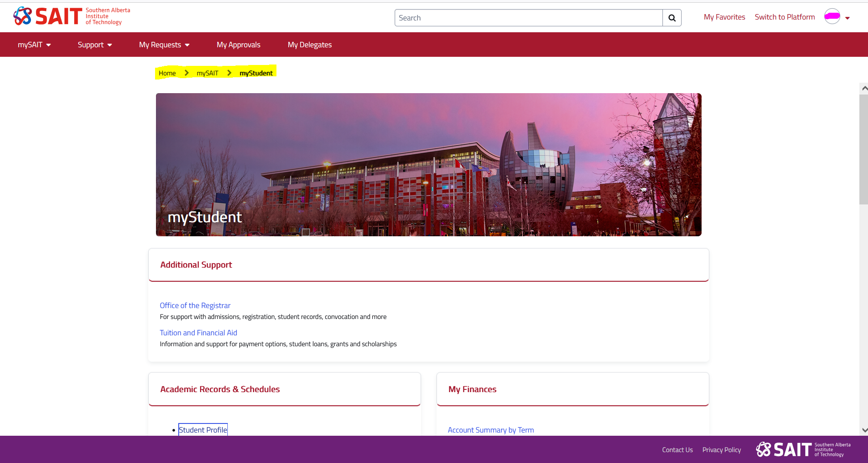The image size is (868, 463).
Task: Go to My Approvals
Action: click(238, 45)
